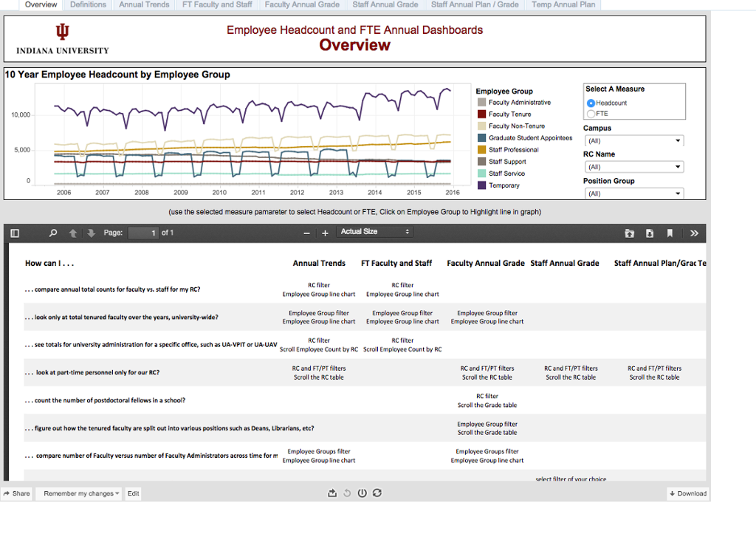Screen dimensions: 756x545
Task: Zoom in the PDF with plus button
Action: (x=324, y=233)
